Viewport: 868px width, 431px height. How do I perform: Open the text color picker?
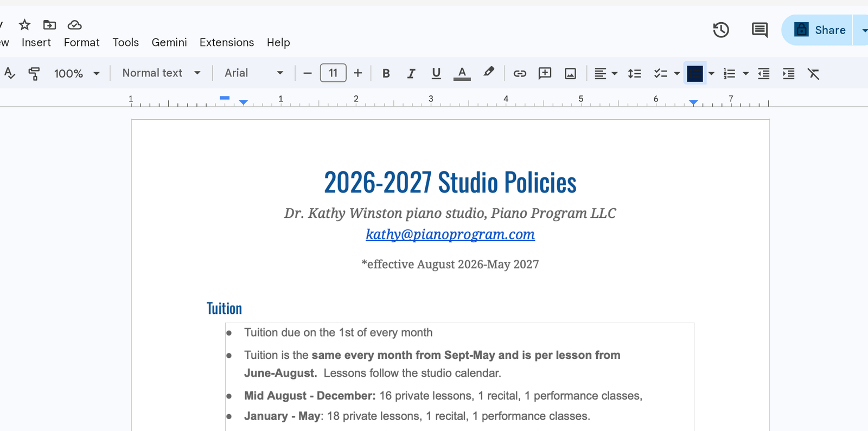(x=462, y=73)
